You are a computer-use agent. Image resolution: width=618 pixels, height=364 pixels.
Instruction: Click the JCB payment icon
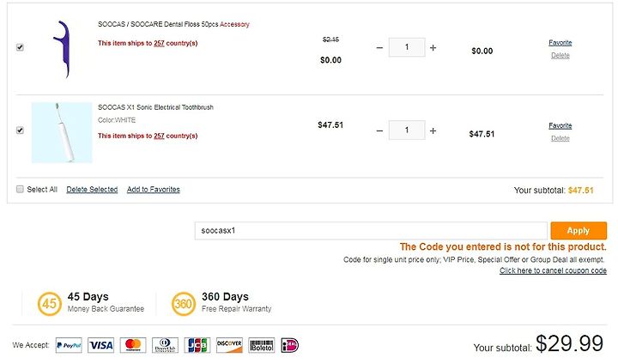click(197, 345)
